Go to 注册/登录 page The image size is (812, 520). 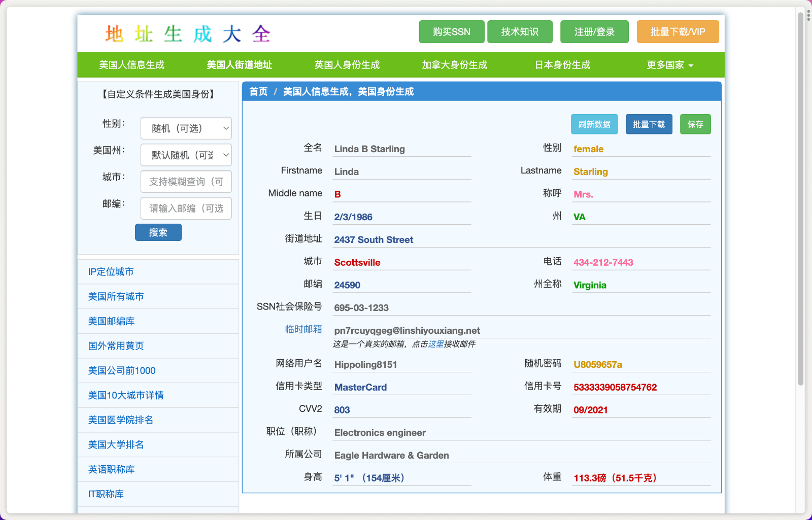pyautogui.click(x=594, y=32)
